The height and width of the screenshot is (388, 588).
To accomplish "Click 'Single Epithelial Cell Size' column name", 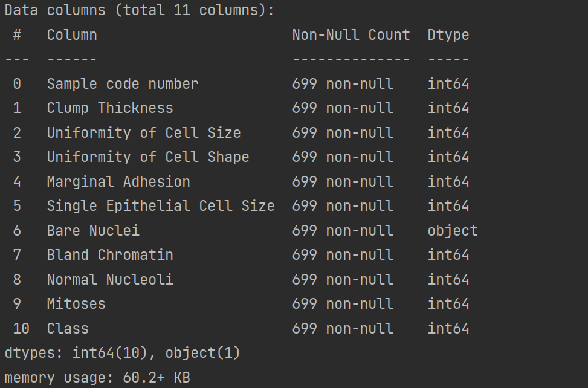I will coord(161,206).
